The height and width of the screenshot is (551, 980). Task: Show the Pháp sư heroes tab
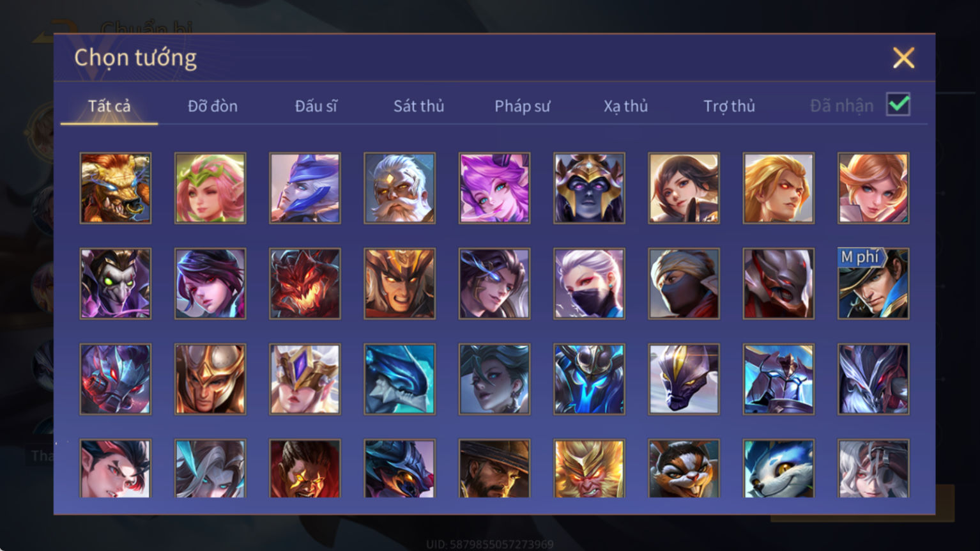tap(522, 106)
